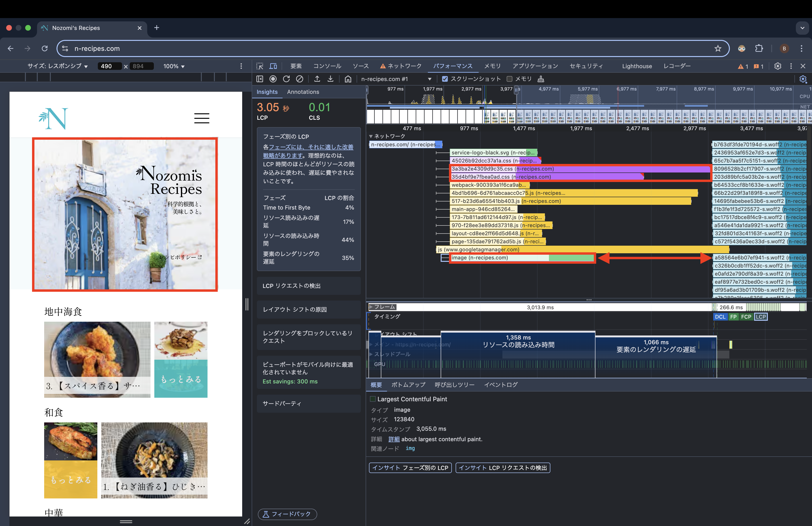This screenshot has width=812, height=526.
Task: Follow the 詳細 link about LCP
Action: [x=394, y=439]
